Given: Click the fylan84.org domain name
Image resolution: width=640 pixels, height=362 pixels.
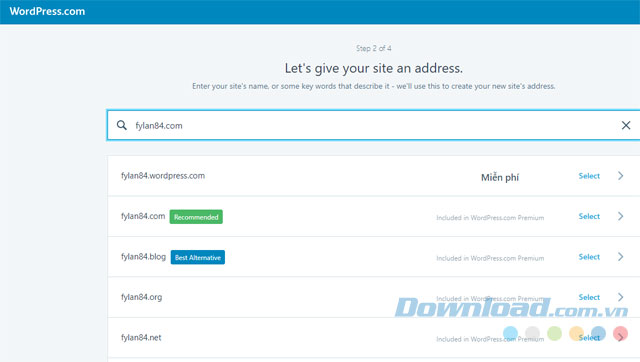Looking at the screenshot, I should click(x=141, y=297).
